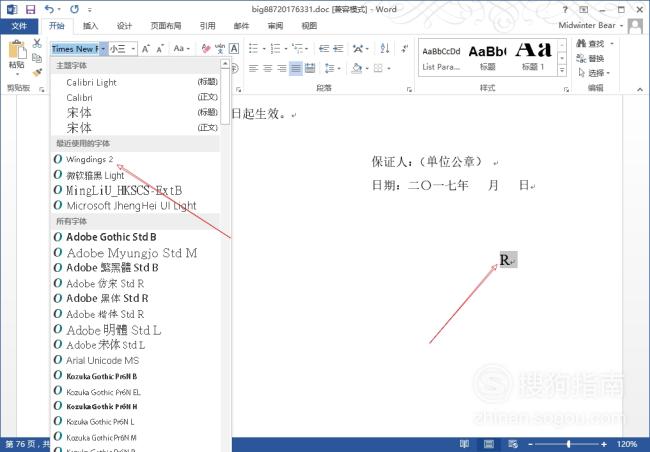Switch to the Design (设计) tab
This screenshot has height=452, width=650.
(124, 26)
